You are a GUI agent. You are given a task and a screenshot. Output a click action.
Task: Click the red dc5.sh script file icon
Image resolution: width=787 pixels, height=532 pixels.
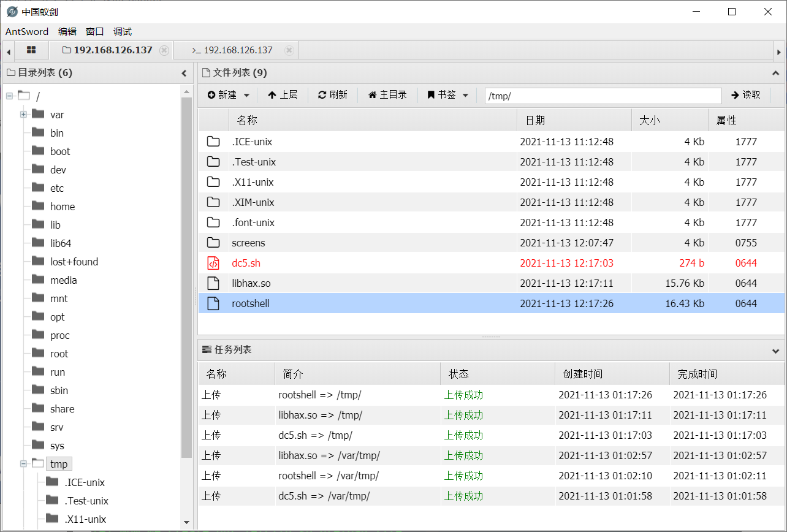[x=213, y=263]
